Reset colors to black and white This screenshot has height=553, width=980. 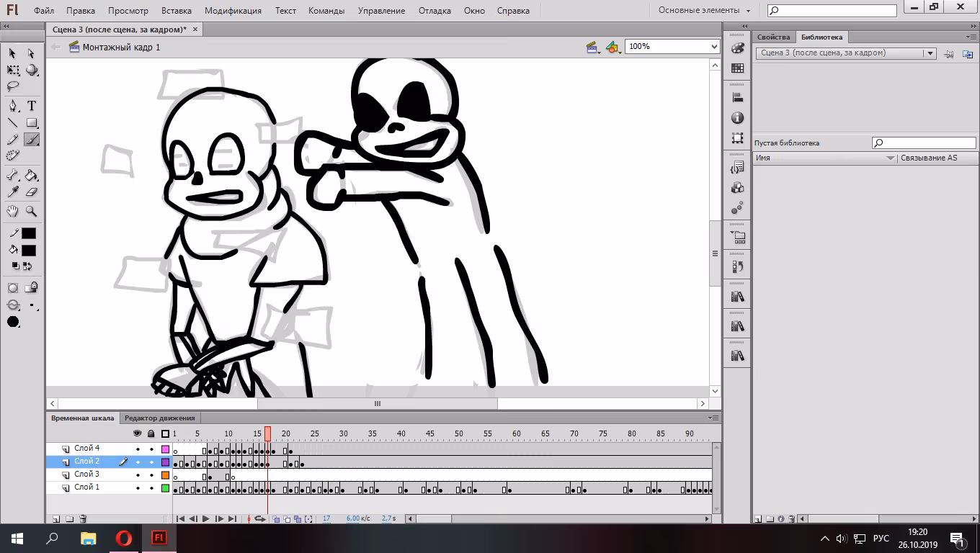point(16,266)
